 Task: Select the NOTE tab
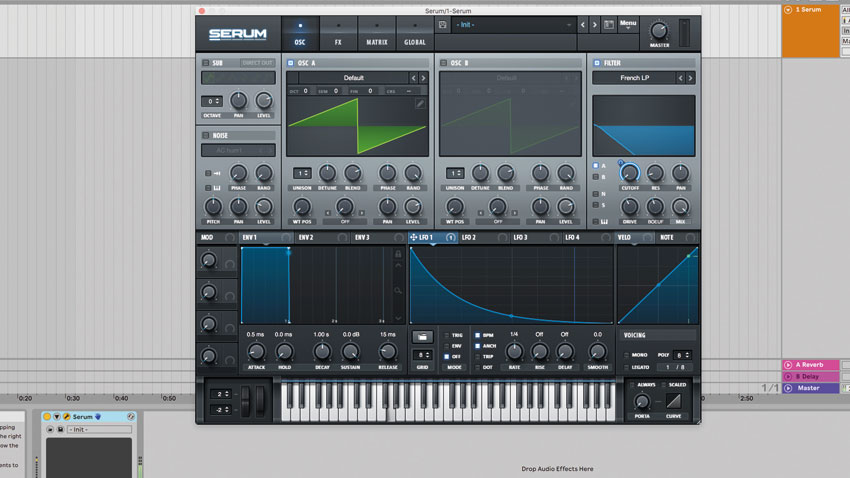tap(676, 237)
